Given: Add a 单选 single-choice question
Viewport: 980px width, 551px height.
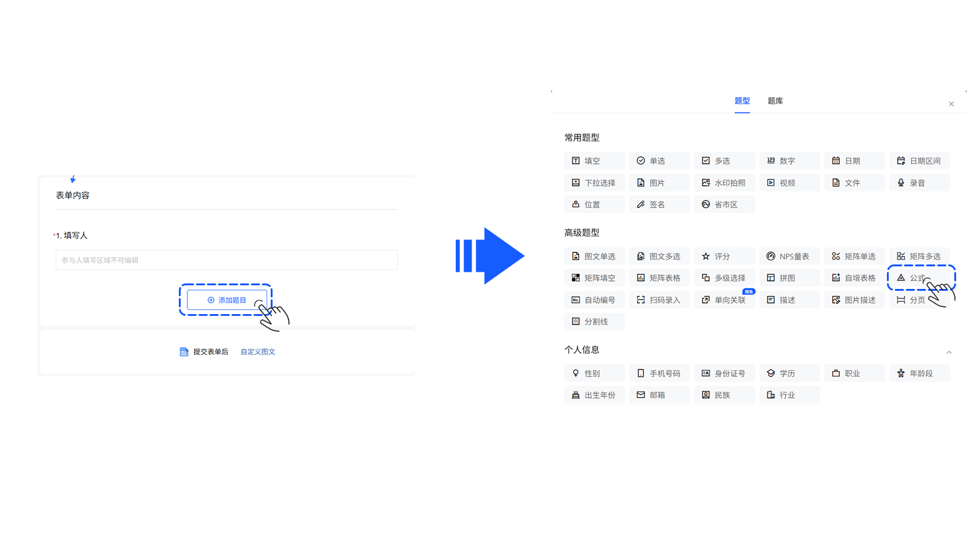Looking at the screenshot, I should (659, 160).
